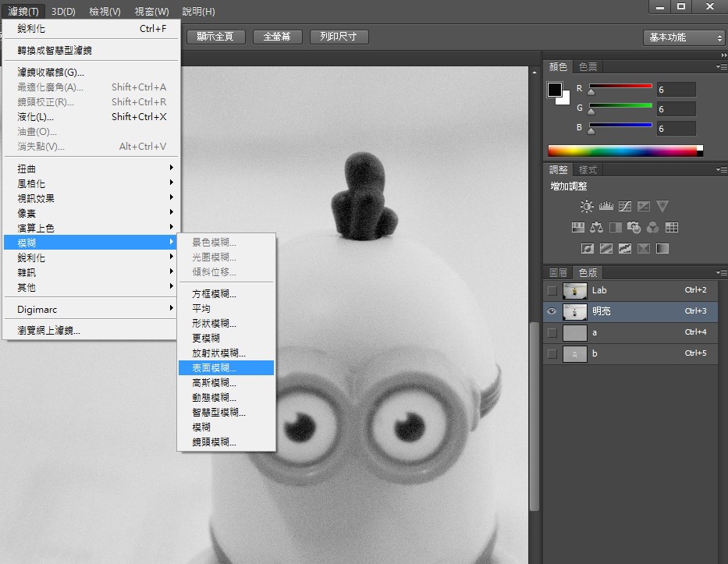Choose 高斯模糊 from blur submenu
Viewport: 728px width, 564px height.
tap(226, 382)
